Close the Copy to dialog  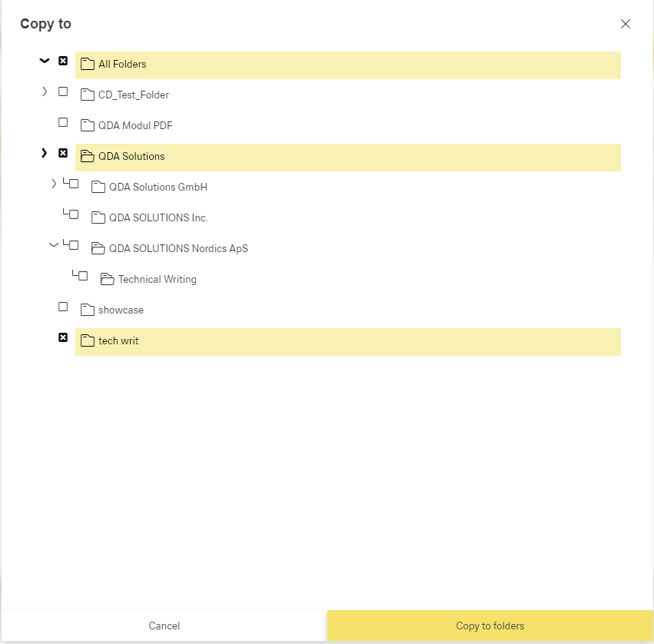[x=626, y=24]
